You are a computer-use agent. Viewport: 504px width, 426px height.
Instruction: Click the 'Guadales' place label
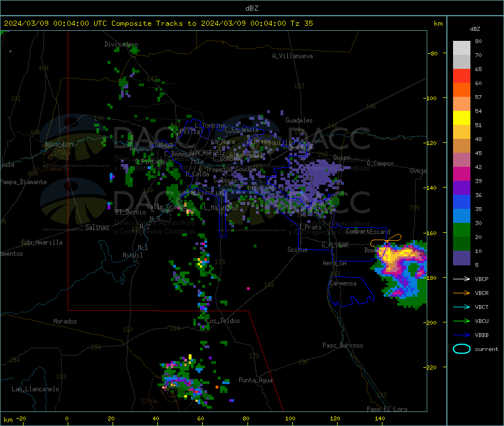click(x=299, y=120)
